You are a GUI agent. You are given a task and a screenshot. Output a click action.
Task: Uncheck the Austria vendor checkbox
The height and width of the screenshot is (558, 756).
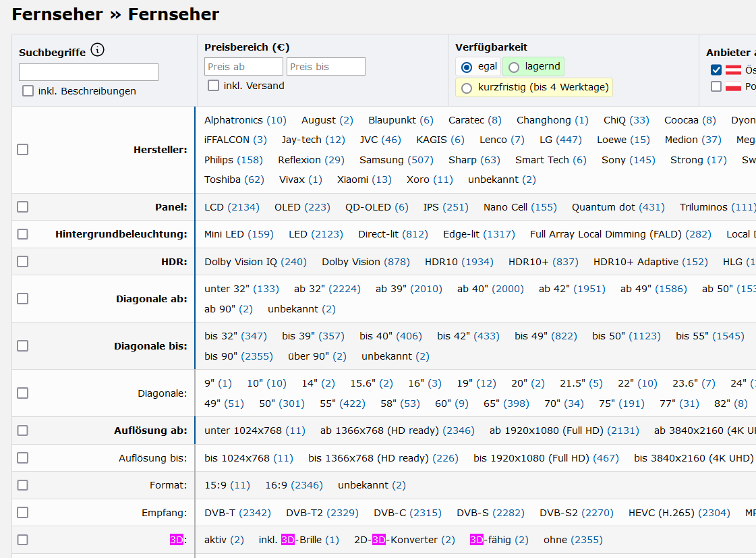716,70
